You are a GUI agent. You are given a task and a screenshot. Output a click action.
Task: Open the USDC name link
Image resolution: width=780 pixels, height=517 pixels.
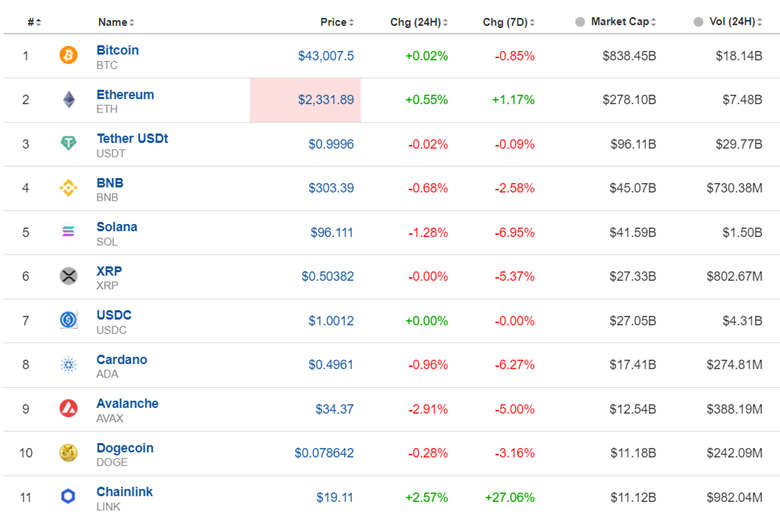tap(114, 315)
